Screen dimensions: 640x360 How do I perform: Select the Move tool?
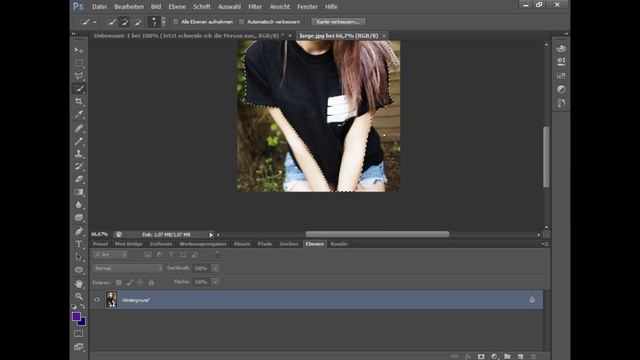pos(79,50)
